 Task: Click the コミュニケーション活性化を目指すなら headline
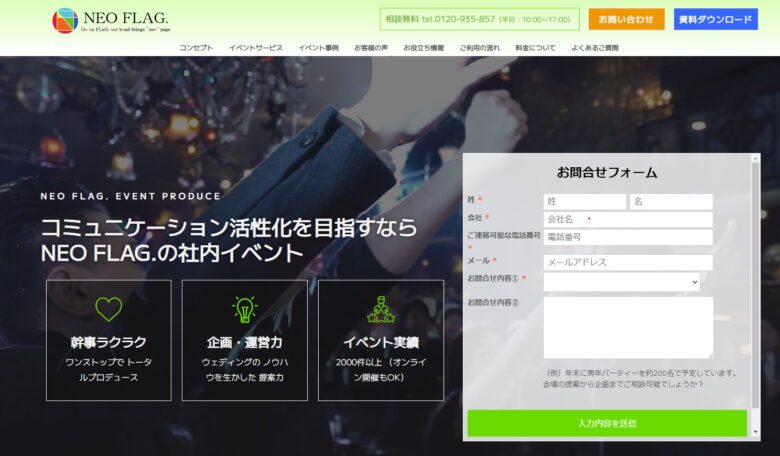229,228
